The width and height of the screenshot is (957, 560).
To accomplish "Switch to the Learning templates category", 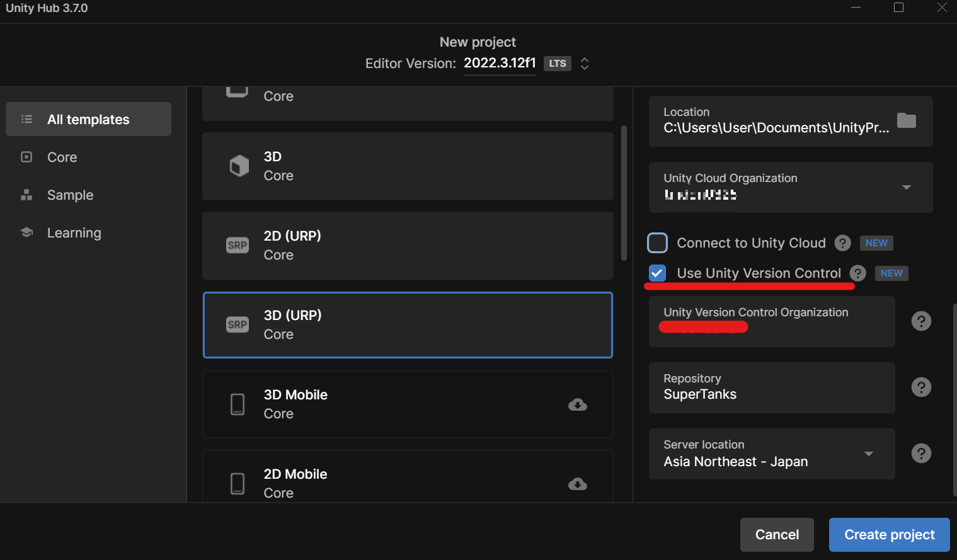I will 88,232.
